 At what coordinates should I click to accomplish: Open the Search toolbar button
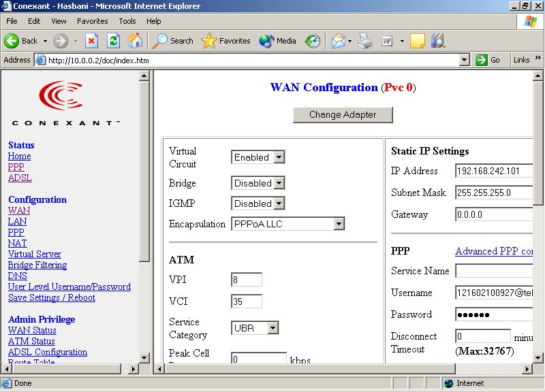pos(173,41)
